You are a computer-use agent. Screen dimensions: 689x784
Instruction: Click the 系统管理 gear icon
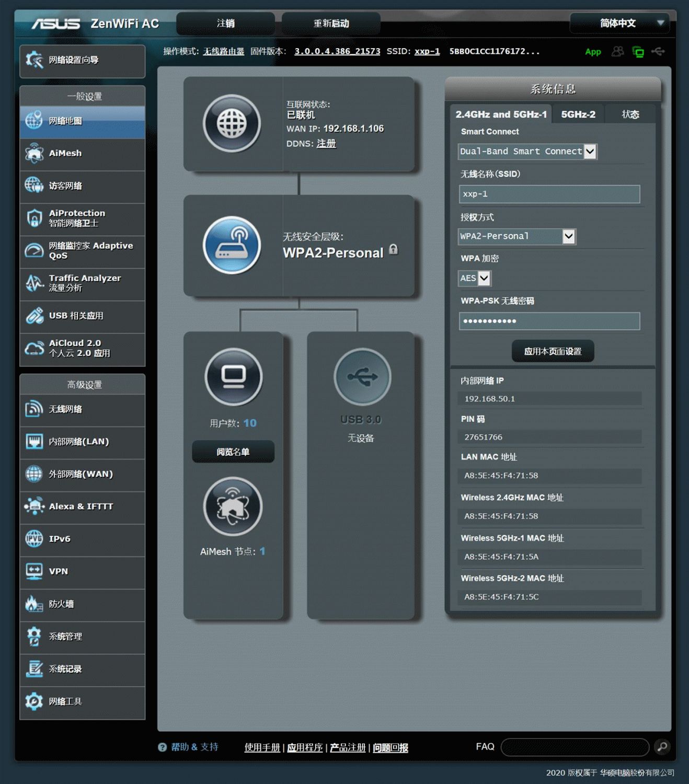point(34,637)
